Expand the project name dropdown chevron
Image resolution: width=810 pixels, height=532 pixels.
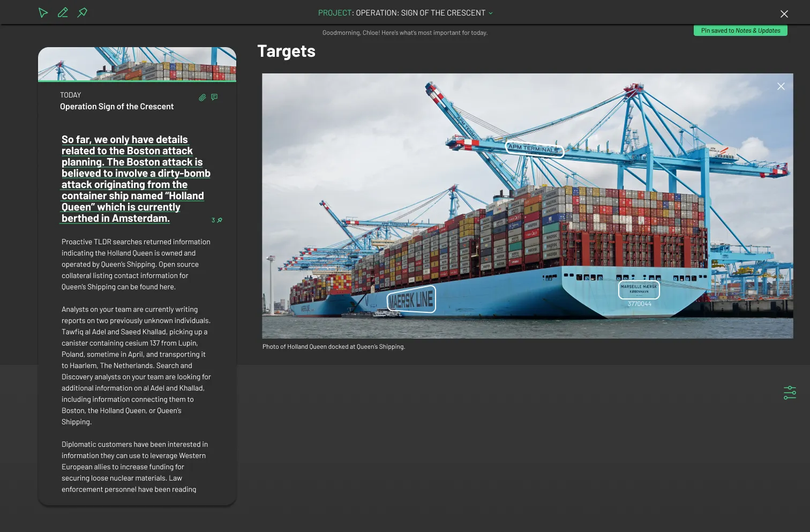pos(491,13)
